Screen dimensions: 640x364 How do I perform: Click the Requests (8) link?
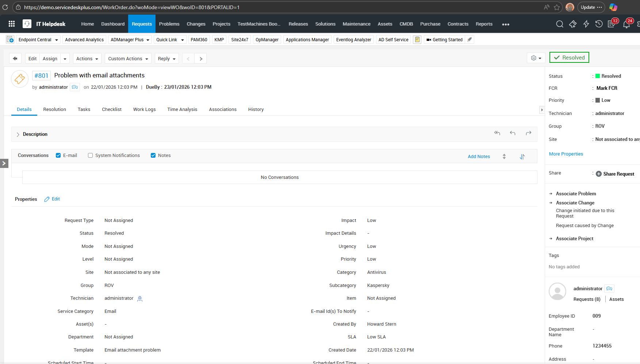pyautogui.click(x=587, y=299)
